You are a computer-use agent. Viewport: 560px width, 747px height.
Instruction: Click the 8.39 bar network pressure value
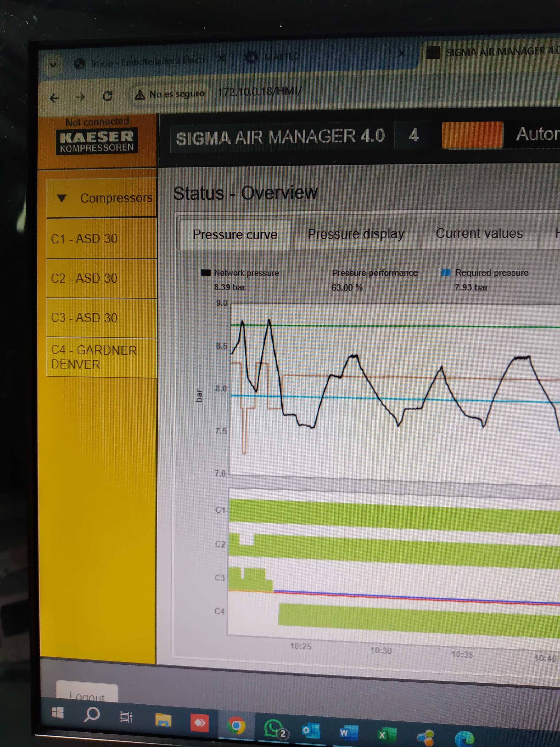point(230,287)
